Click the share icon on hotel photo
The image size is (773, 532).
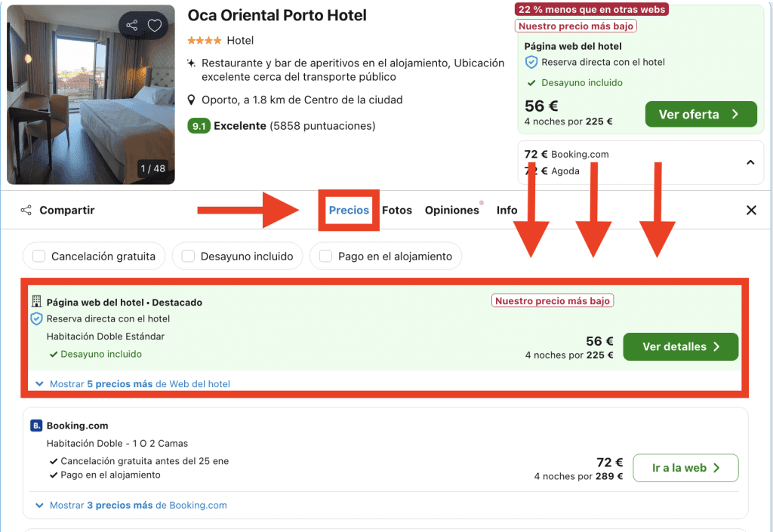tap(131, 25)
